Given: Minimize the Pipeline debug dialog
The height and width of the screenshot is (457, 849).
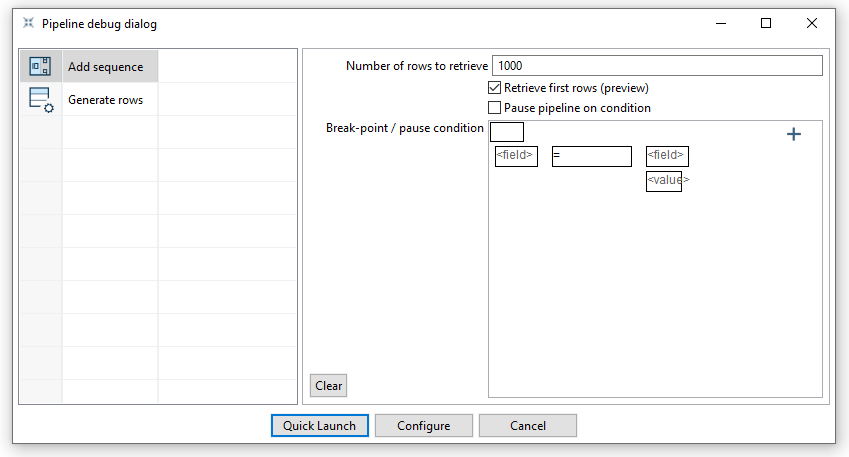Looking at the screenshot, I should [720, 23].
